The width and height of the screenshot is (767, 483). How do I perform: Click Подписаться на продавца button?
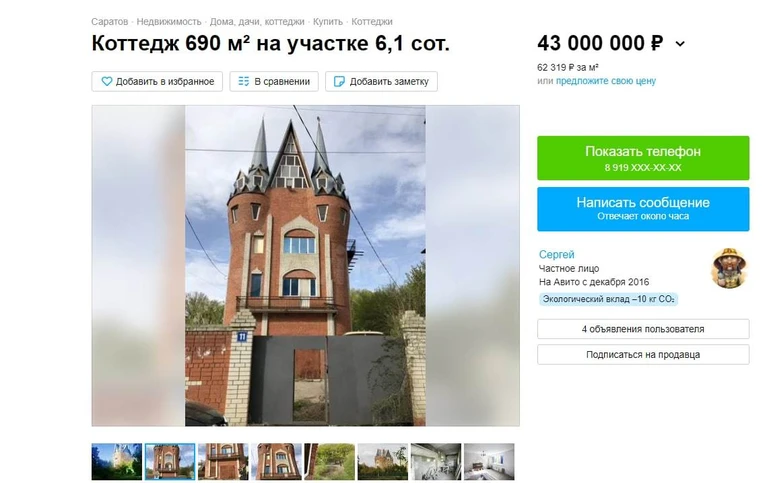click(643, 354)
